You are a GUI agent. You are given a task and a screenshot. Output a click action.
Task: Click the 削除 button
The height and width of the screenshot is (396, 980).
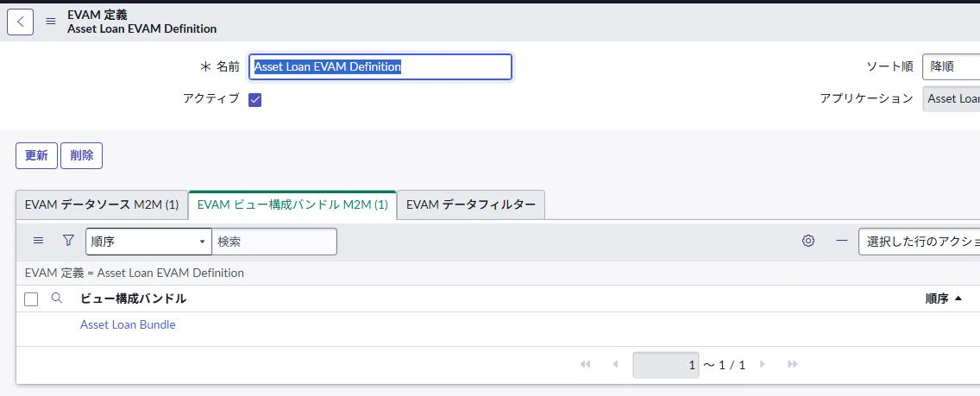point(81,156)
